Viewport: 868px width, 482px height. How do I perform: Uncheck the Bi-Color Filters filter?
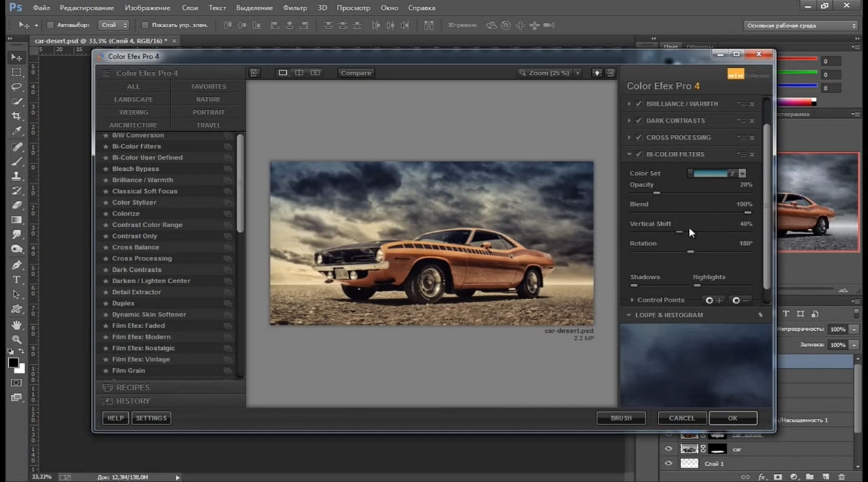pyautogui.click(x=639, y=155)
